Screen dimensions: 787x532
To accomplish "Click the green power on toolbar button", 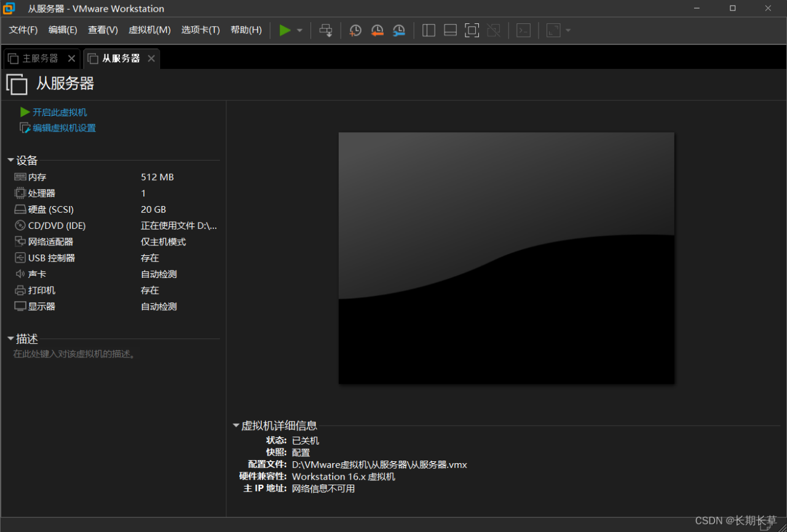I will (x=285, y=30).
